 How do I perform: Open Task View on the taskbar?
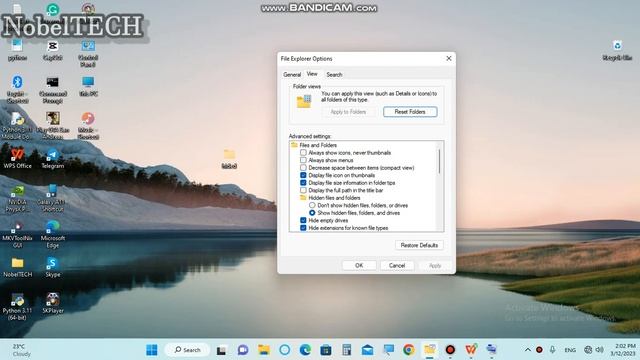pos(222,350)
